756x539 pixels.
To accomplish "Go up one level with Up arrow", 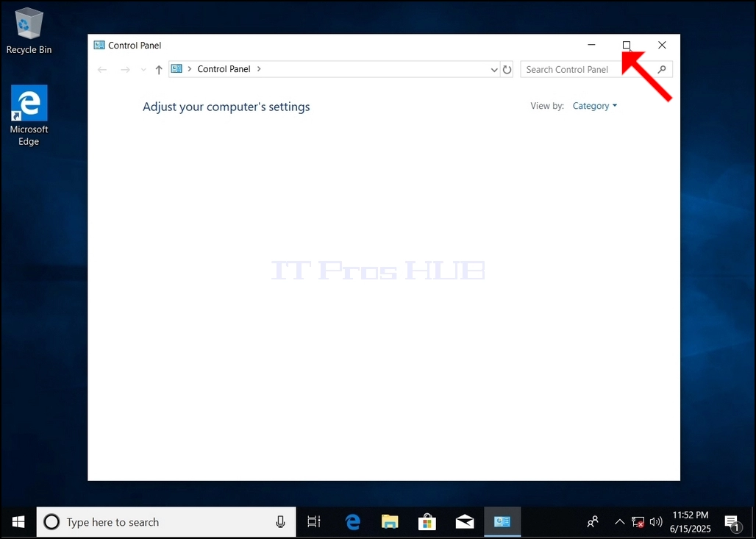I will coord(159,69).
